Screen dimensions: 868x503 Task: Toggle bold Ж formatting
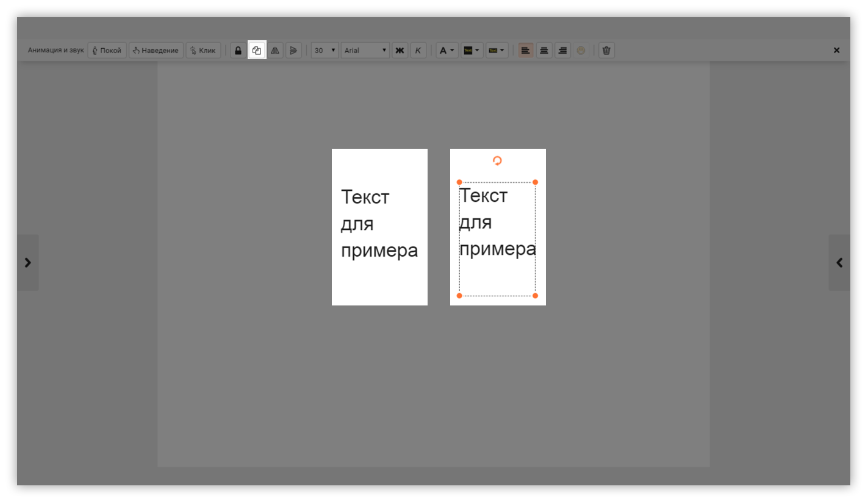pyautogui.click(x=400, y=51)
